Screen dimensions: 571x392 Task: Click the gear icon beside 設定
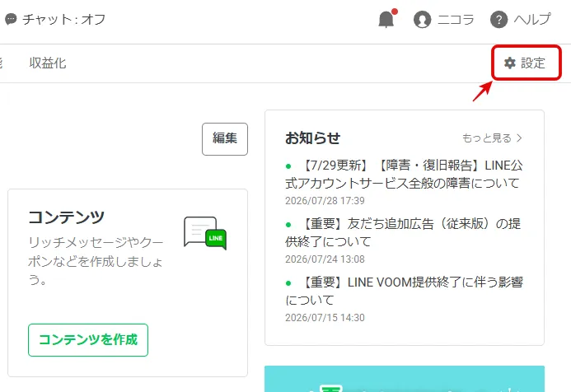tap(510, 63)
